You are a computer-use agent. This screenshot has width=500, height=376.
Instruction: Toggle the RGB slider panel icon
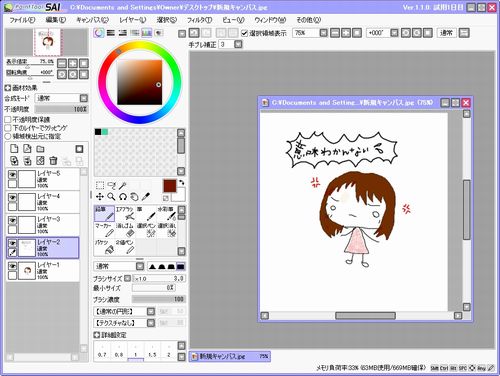111,33
